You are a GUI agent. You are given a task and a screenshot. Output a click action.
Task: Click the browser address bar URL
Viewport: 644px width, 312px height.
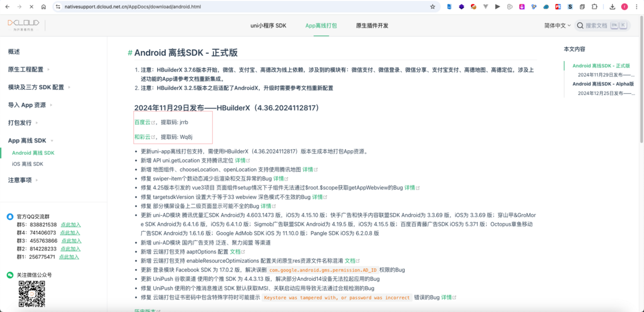tap(133, 7)
